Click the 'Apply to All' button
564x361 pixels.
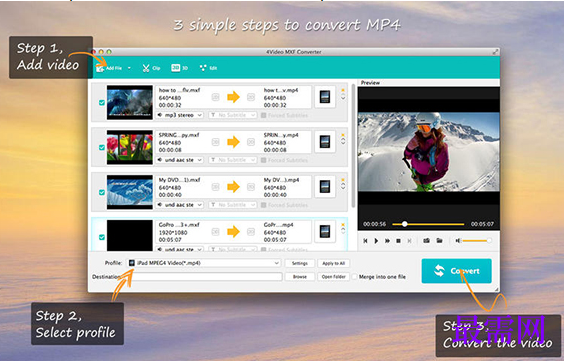(x=333, y=263)
